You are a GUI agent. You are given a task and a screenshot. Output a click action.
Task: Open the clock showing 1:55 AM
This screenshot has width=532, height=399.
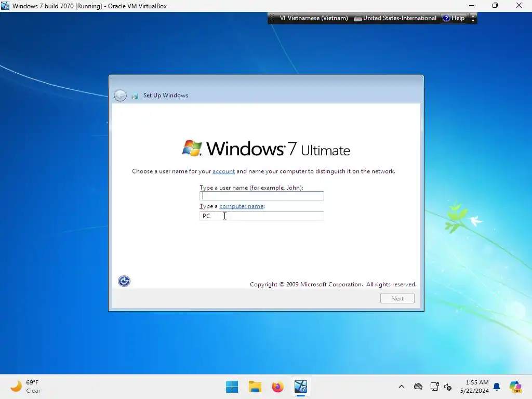coord(474,387)
